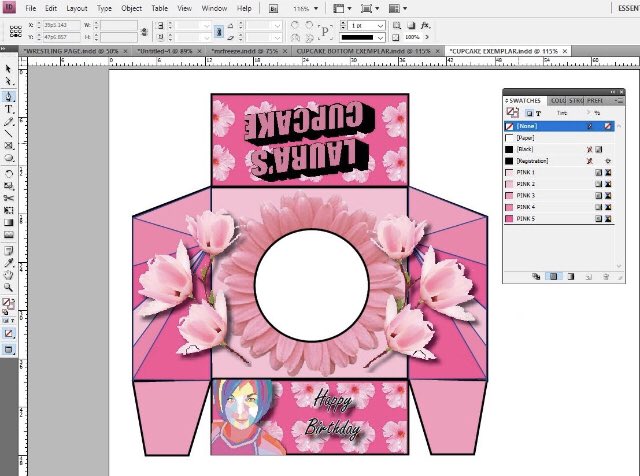Select the Gradient Swatch tool
This screenshot has height=476, width=640.
pyautogui.click(x=8, y=222)
